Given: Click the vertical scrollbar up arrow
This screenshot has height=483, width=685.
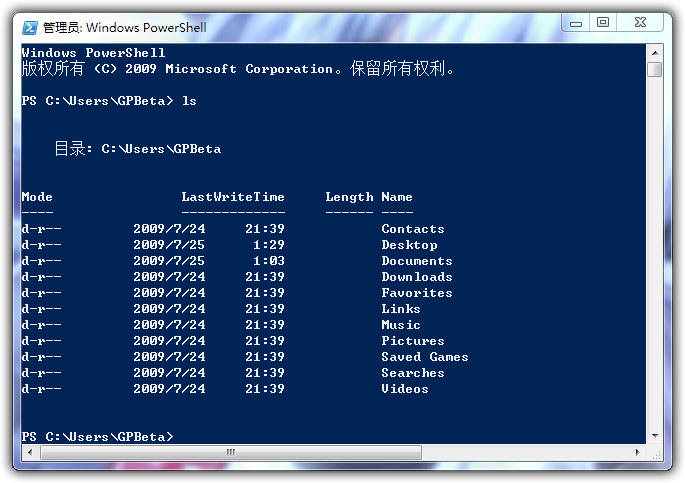Looking at the screenshot, I should click(x=654, y=52).
